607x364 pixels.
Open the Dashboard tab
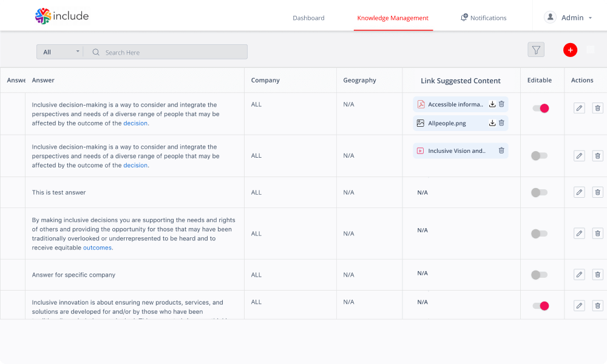(x=308, y=18)
